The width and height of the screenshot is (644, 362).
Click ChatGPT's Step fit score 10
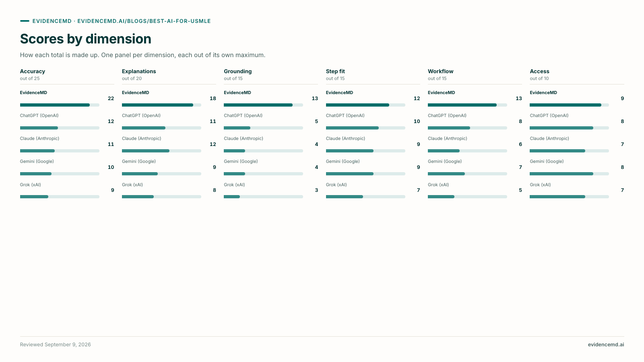417,121
